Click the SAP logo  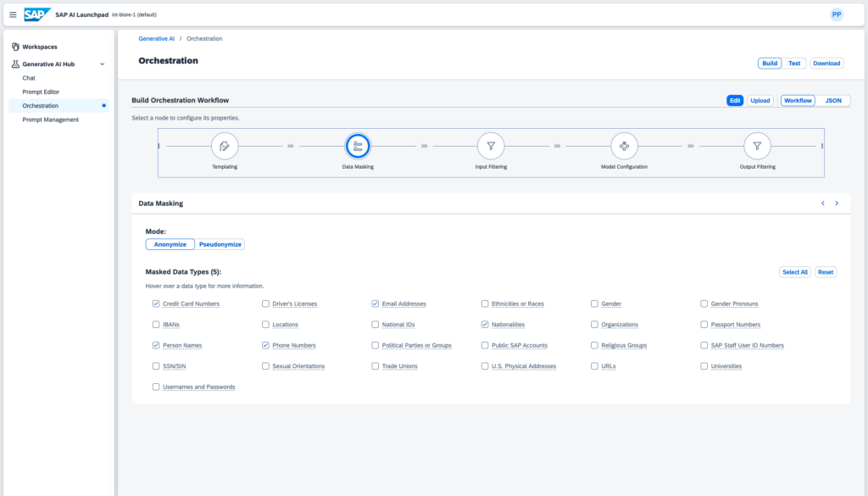coord(37,14)
